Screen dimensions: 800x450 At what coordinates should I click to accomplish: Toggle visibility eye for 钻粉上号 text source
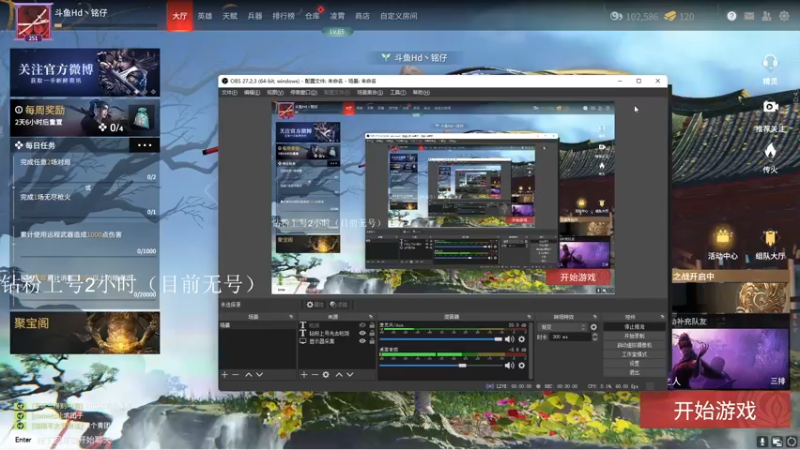[362, 333]
